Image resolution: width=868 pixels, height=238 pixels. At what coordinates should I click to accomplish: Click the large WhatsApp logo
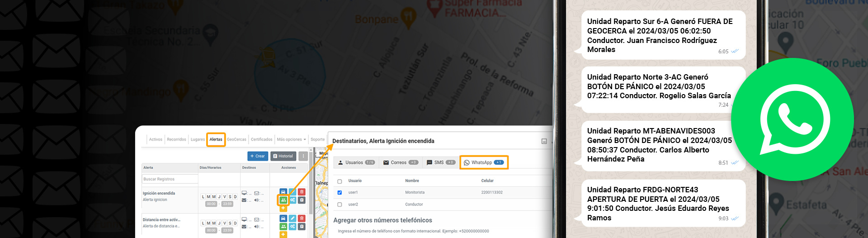tap(793, 119)
